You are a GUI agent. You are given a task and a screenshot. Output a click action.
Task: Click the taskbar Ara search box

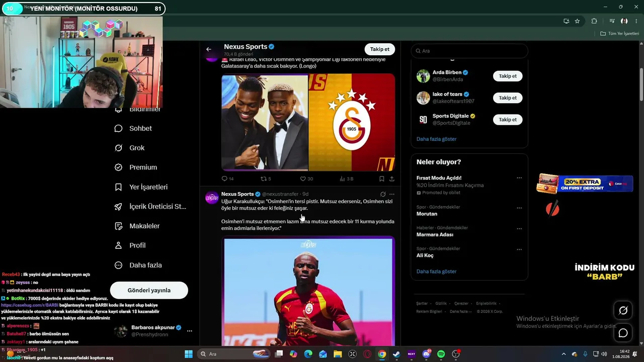pos(233,354)
